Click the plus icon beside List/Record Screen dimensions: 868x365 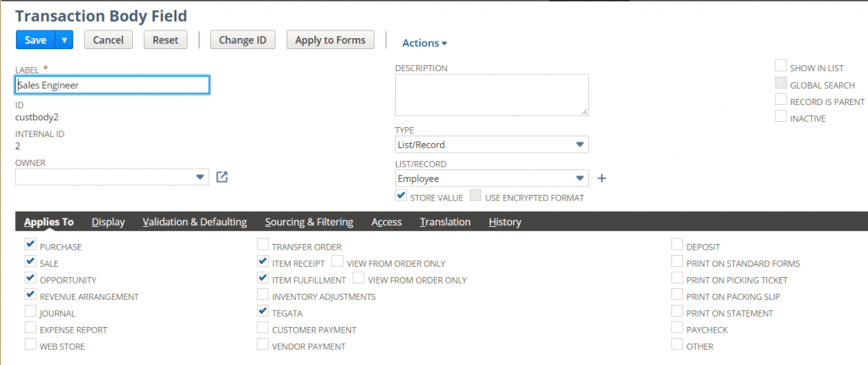602,179
